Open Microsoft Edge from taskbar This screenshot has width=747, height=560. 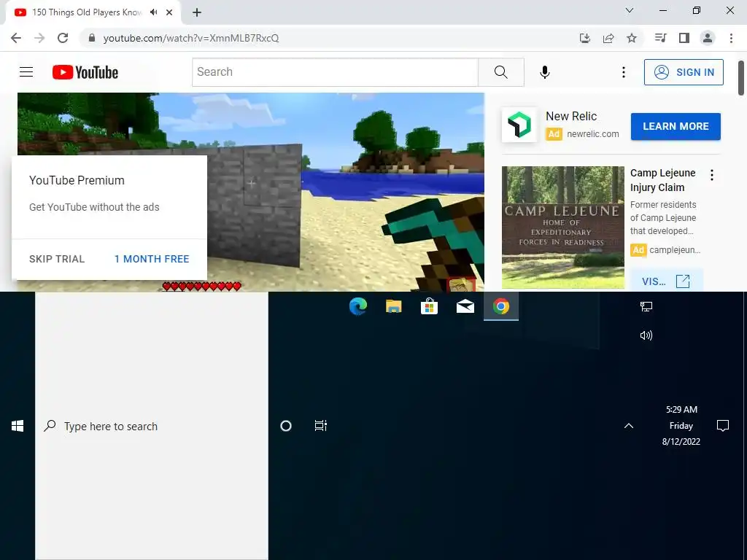pos(357,306)
